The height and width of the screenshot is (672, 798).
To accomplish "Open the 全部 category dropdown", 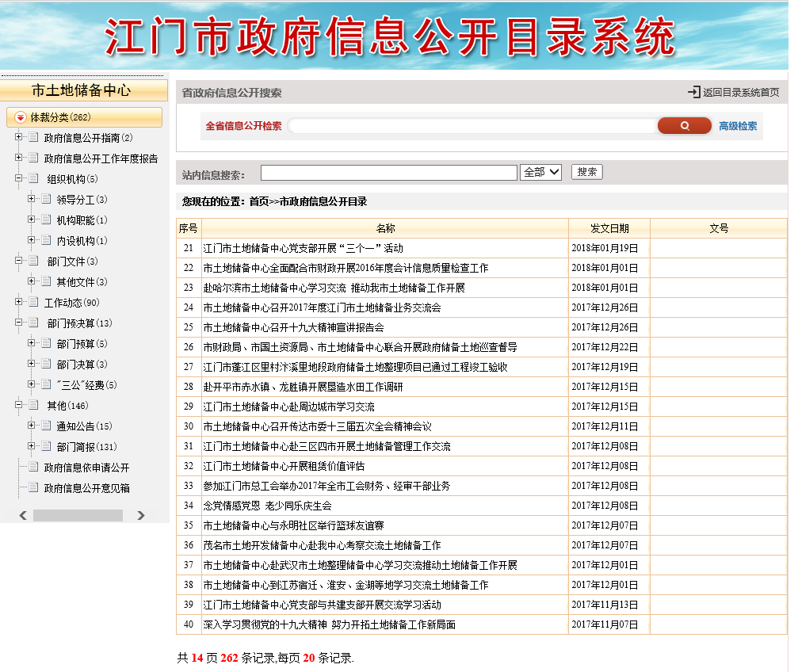I will click(x=540, y=172).
